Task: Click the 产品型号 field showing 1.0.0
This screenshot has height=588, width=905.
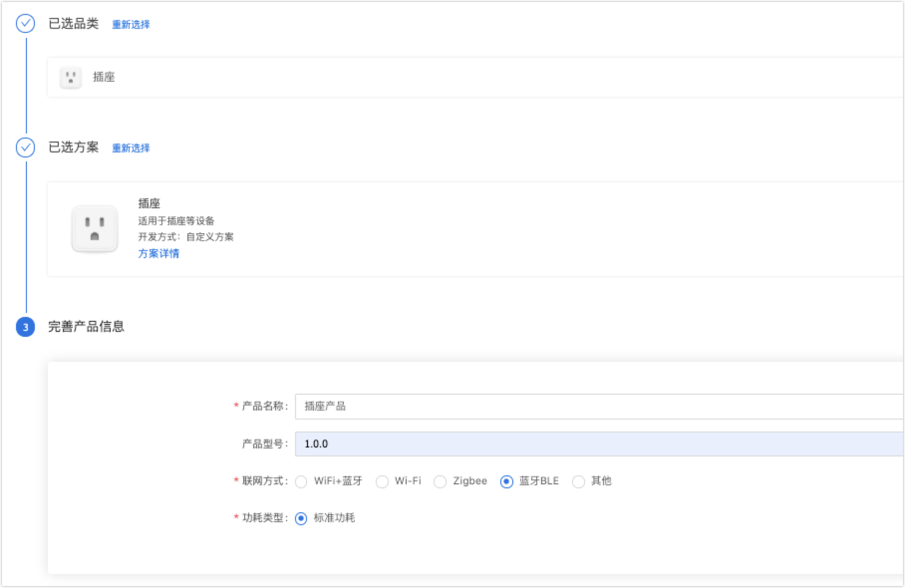Action: (x=600, y=444)
